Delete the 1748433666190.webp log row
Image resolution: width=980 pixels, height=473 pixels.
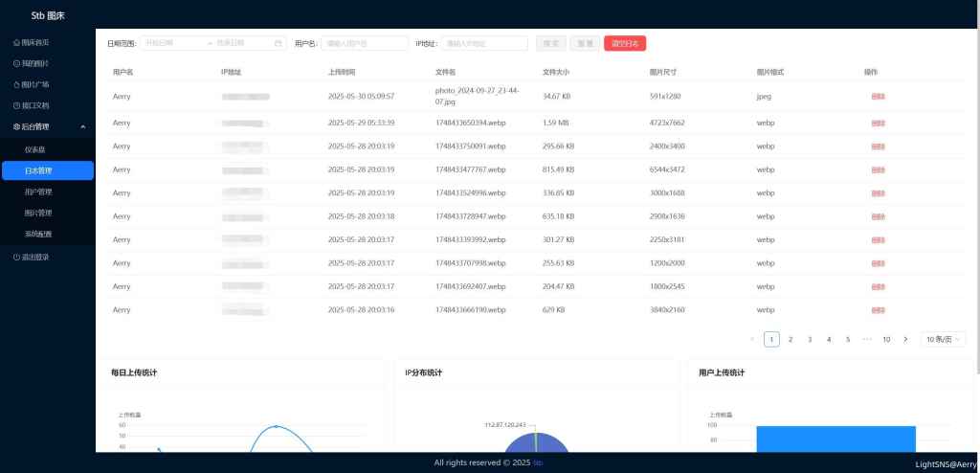point(879,310)
